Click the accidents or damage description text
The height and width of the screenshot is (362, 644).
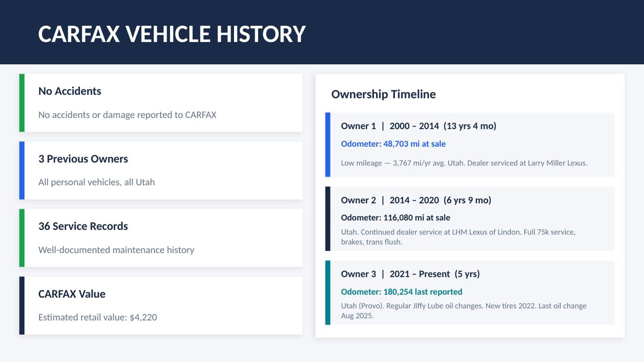tap(127, 115)
